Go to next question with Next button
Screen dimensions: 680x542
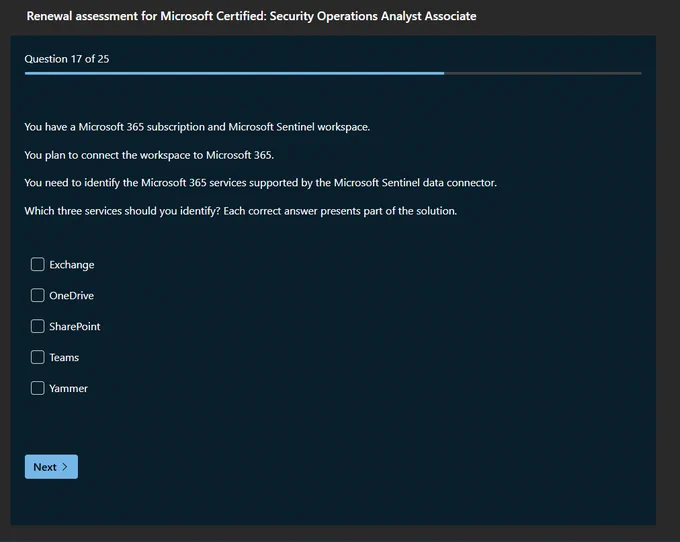[51, 467]
